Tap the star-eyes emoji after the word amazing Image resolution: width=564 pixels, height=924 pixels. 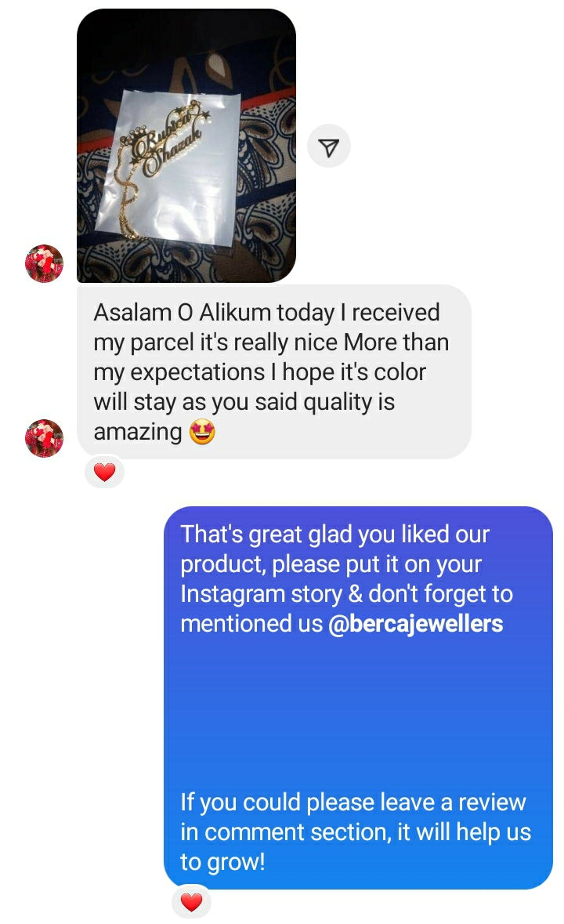pyautogui.click(x=202, y=432)
